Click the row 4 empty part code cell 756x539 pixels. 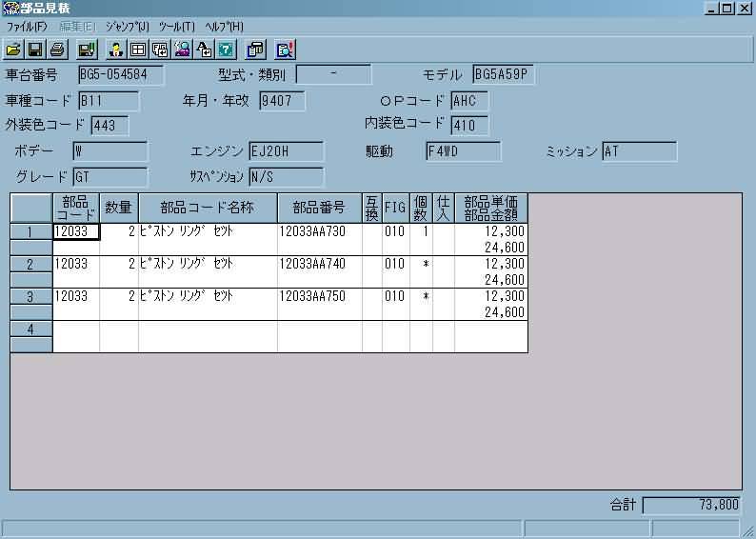76,329
